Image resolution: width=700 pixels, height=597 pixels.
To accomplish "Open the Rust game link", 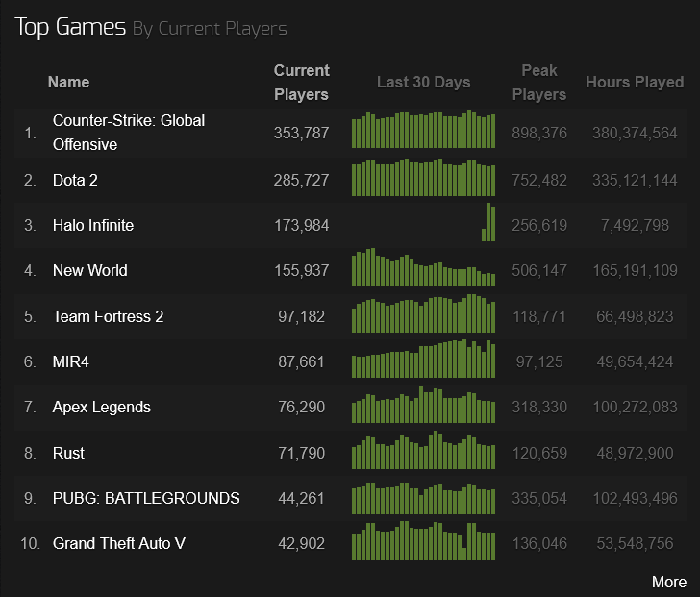I will click(68, 453).
